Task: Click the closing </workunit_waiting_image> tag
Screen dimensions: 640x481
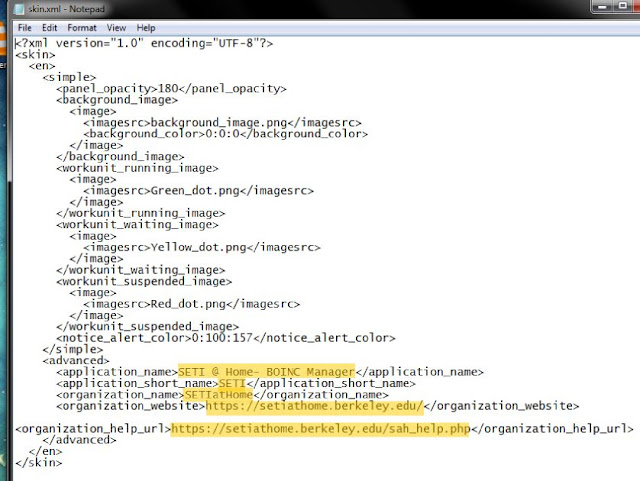Action: coord(140,270)
